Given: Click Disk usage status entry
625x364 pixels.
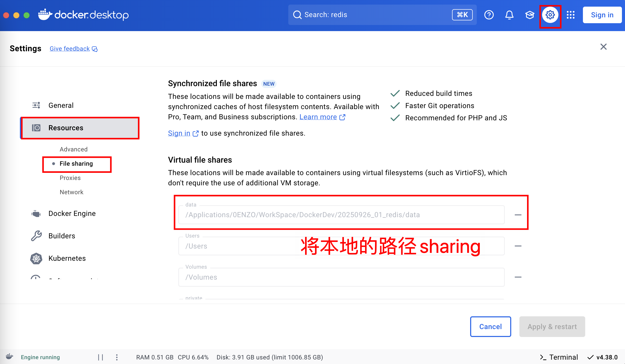Looking at the screenshot, I should tap(270, 357).
